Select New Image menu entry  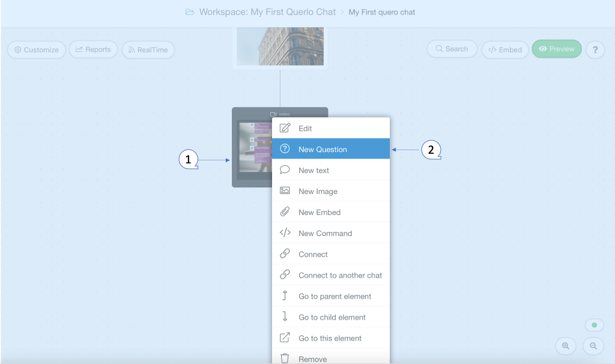point(331,190)
